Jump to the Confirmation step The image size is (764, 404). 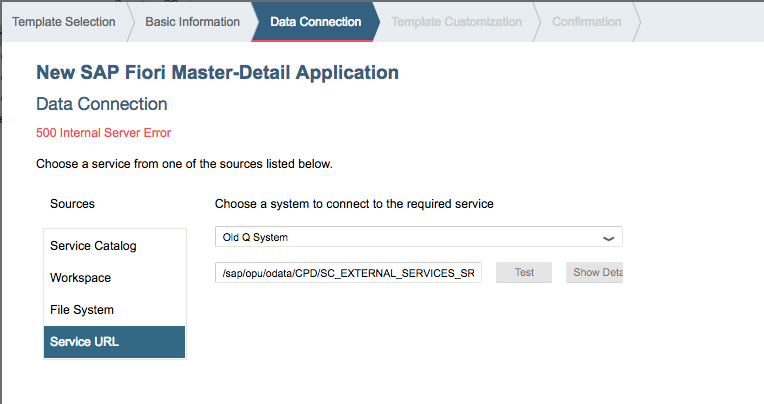(x=587, y=22)
